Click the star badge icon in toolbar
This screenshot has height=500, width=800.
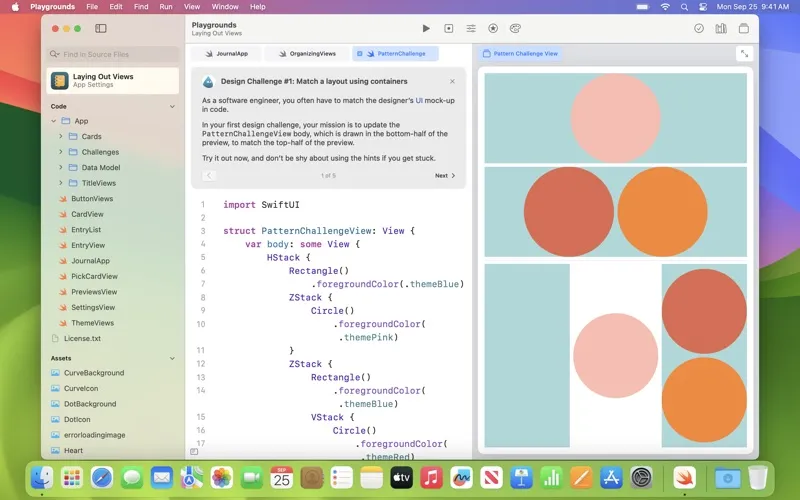[493, 29]
